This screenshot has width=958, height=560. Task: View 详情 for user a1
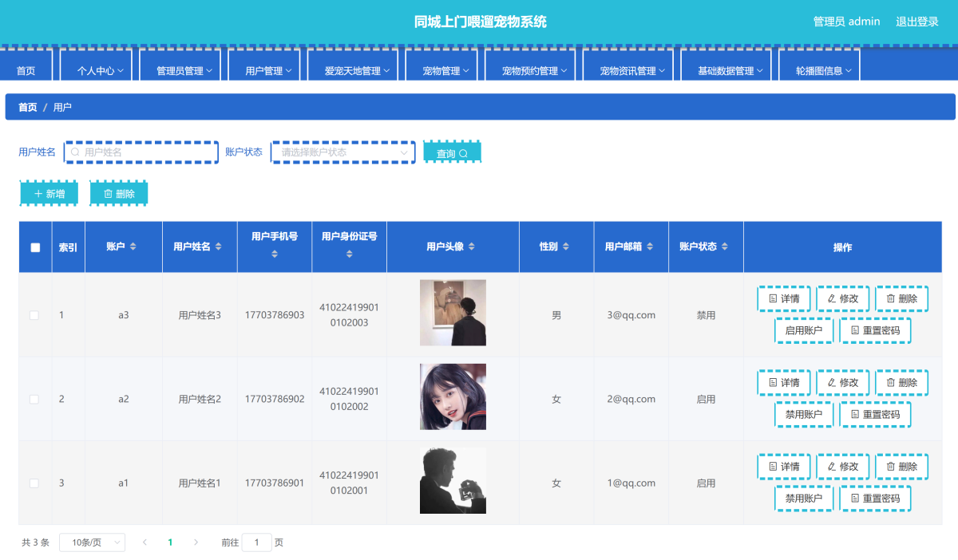783,467
